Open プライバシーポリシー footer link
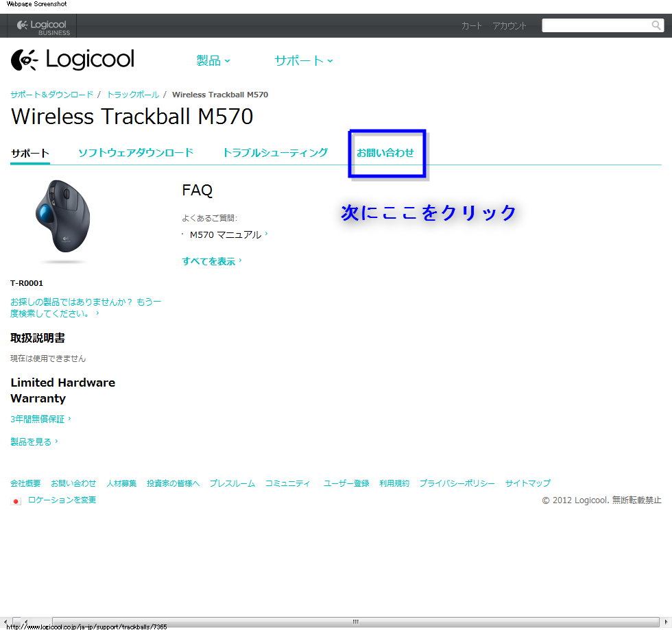 tap(457, 483)
